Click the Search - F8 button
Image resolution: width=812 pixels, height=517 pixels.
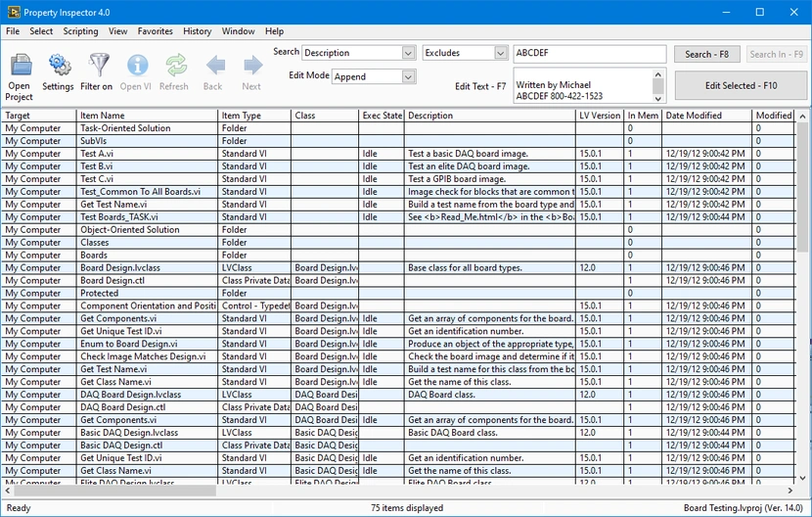click(x=706, y=54)
